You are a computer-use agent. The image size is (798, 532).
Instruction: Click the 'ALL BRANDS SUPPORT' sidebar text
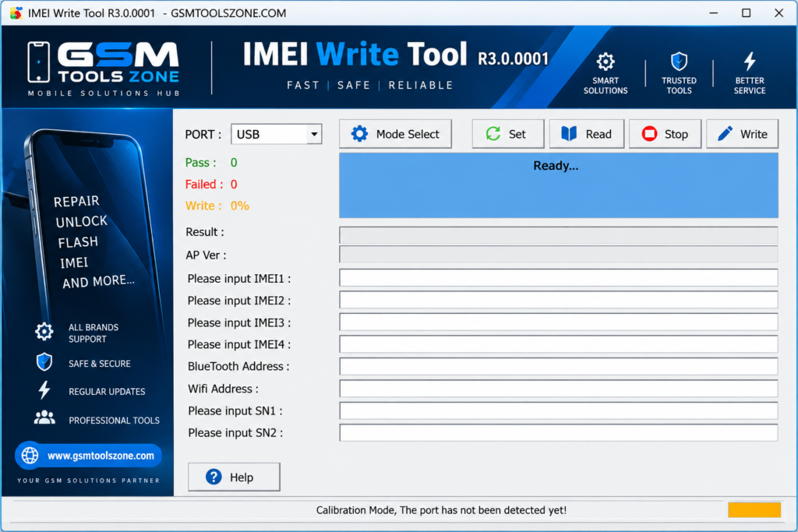[x=94, y=333]
